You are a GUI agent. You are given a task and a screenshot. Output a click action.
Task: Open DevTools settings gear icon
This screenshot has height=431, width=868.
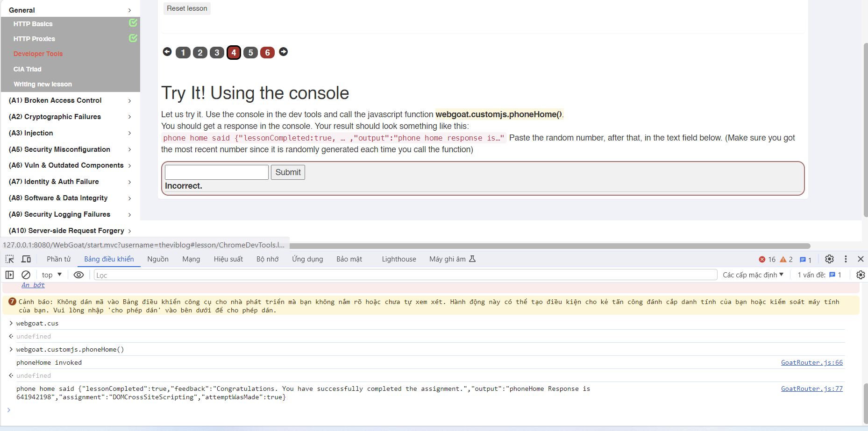tap(829, 259)
